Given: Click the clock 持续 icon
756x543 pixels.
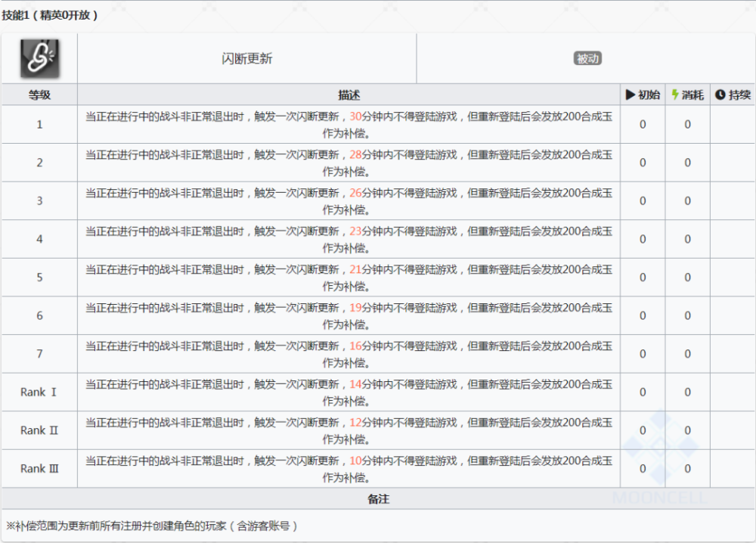Looking at the screenshot, I should (x=720, y=95).
